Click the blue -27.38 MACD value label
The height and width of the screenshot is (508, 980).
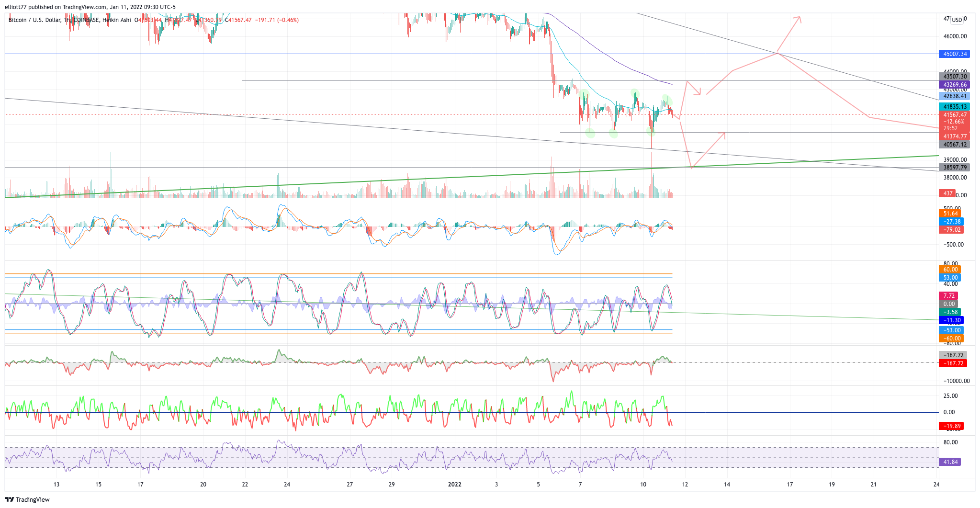950,222
